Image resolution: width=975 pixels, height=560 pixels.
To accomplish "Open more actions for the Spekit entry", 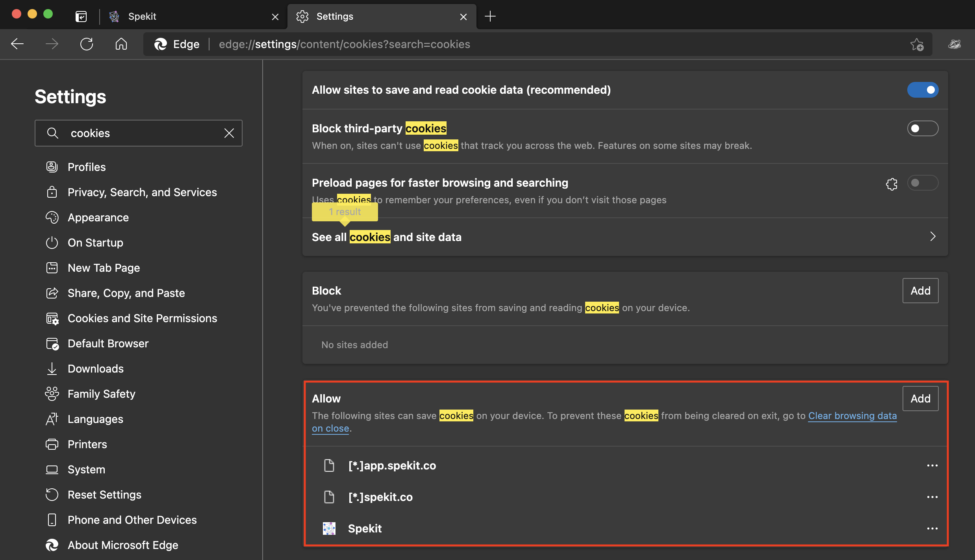I will 932,528.
